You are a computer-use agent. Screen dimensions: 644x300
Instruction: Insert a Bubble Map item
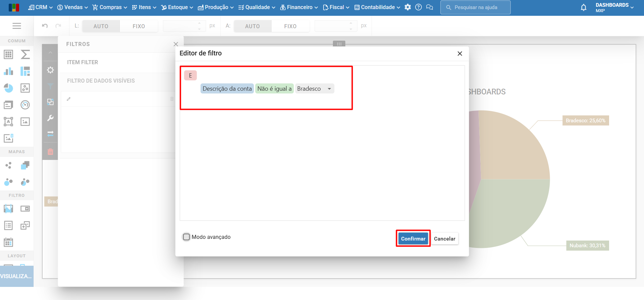[x=8, y=182]
